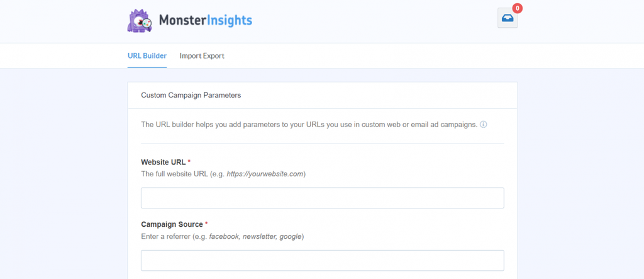Click the purple monster mascot logo
This screenshot has height=279, width=644.
(140, 21)
